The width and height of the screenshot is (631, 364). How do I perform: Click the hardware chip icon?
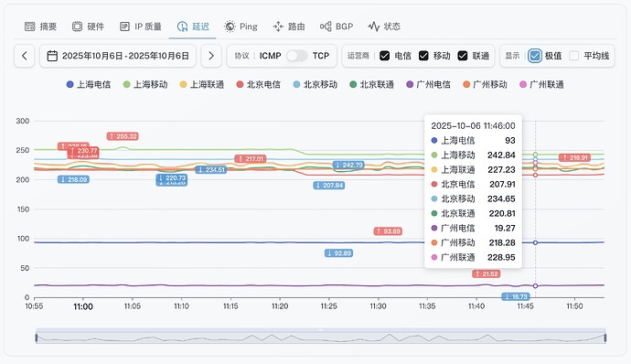coord(77,27)
